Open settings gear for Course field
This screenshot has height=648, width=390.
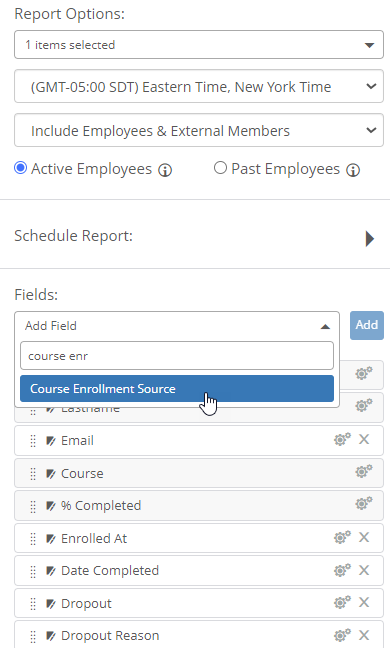click(x=364, y=472)
